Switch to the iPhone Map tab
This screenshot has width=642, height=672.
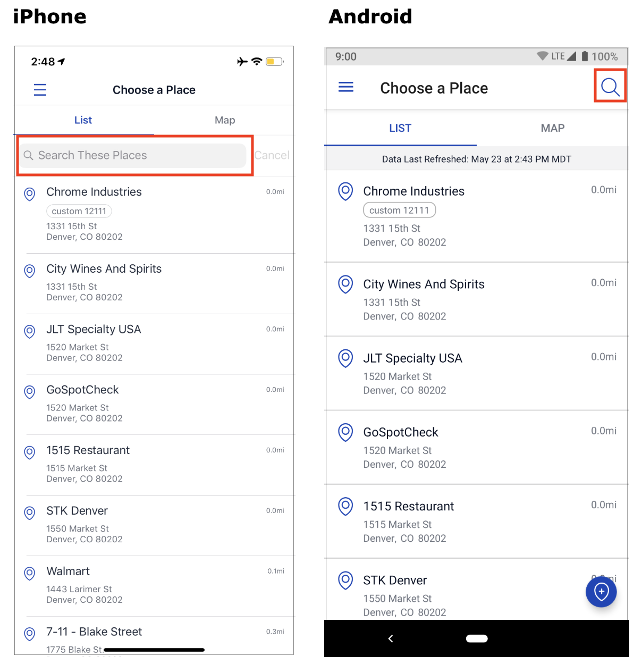(225, 120)
